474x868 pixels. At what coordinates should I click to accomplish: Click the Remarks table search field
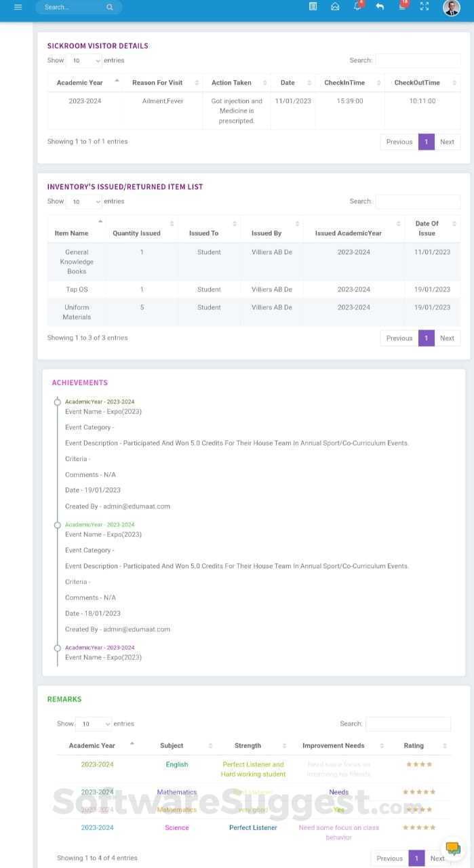pos(408,724)
